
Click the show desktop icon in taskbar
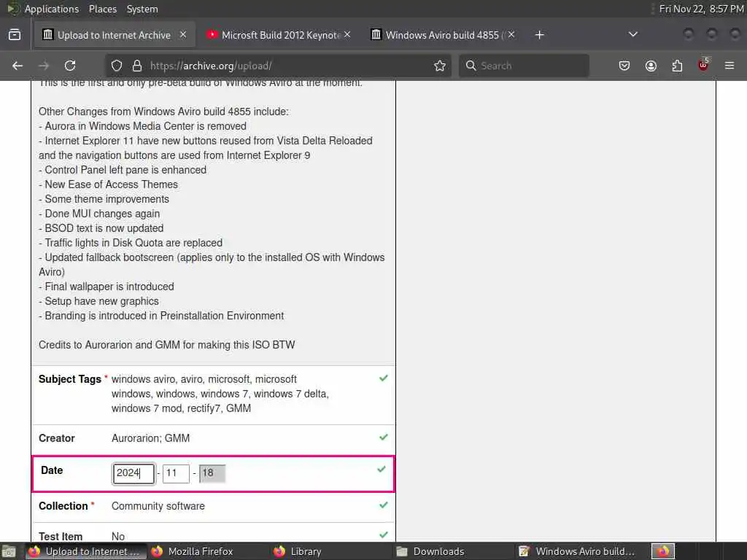[9, 551]
